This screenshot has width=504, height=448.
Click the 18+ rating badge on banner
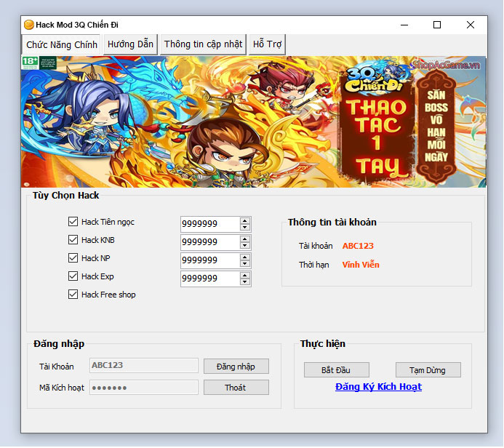(x=30, y=62)
